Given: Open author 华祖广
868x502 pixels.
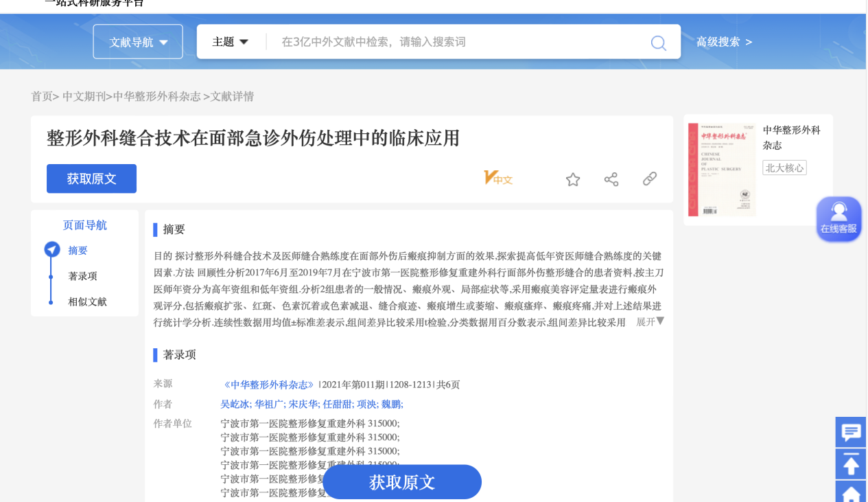Looking at the screenshot, I should click(x=269, y=404).
